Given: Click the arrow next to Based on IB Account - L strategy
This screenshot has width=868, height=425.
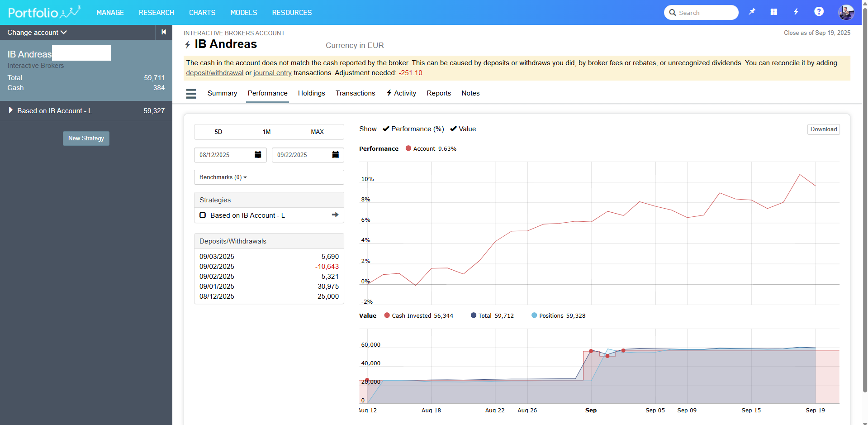Looking at the screenshot, I should coord(335,215).
